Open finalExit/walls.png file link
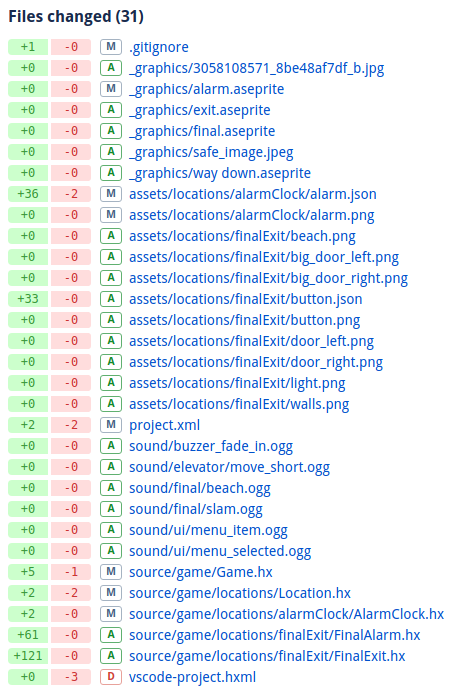 [x=239, y=404]
